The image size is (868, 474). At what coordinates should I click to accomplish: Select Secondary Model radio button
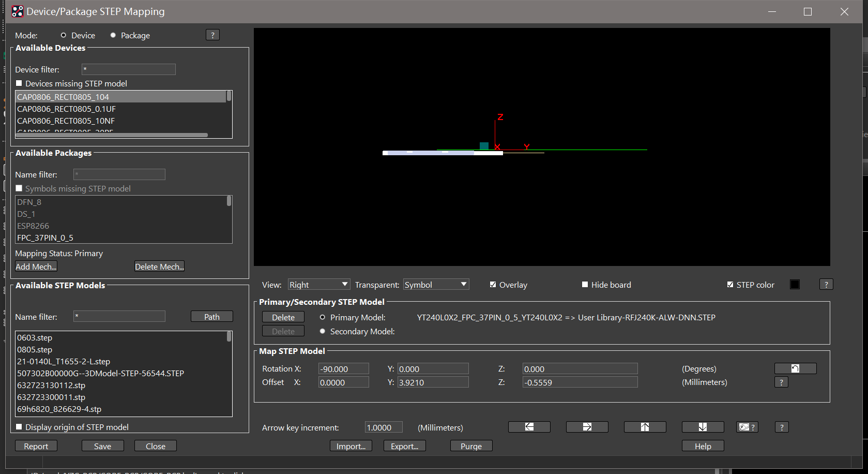(x=323, y=331)
